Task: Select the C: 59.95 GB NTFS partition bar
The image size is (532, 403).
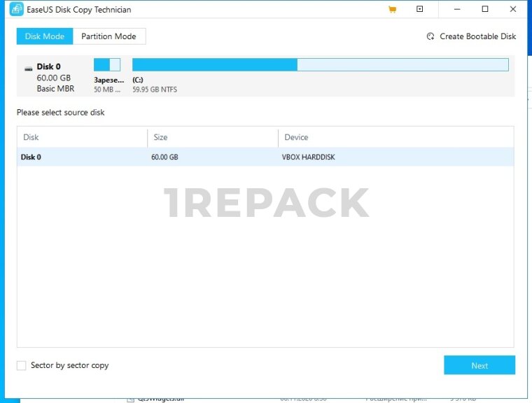Action: pyautogui.click(x=320, y=65)
